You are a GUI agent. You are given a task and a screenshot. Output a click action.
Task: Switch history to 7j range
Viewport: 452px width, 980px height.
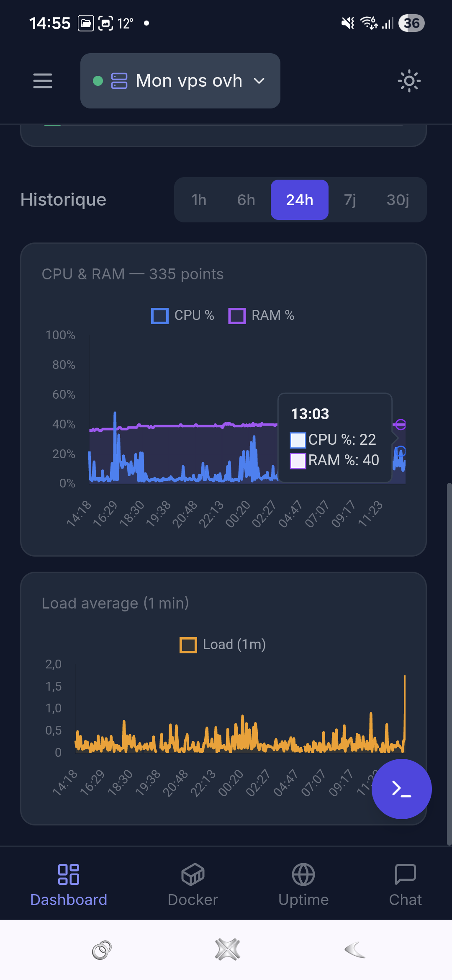(350, 200)
